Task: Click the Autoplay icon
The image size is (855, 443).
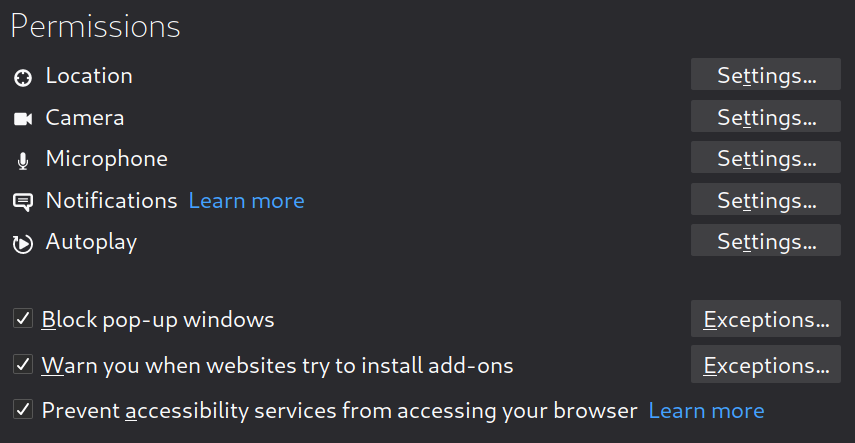Action: [x=22, y=243]
